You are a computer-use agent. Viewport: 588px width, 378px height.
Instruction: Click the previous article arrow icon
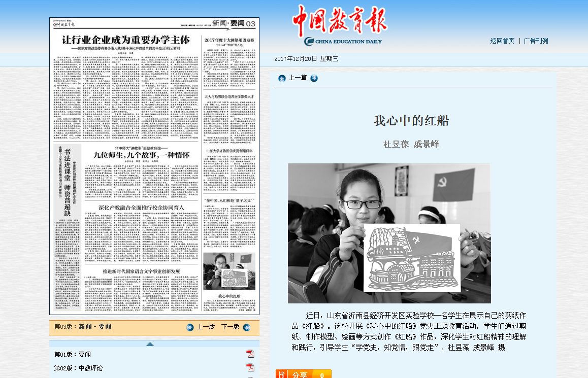click(x=282, y=78)
